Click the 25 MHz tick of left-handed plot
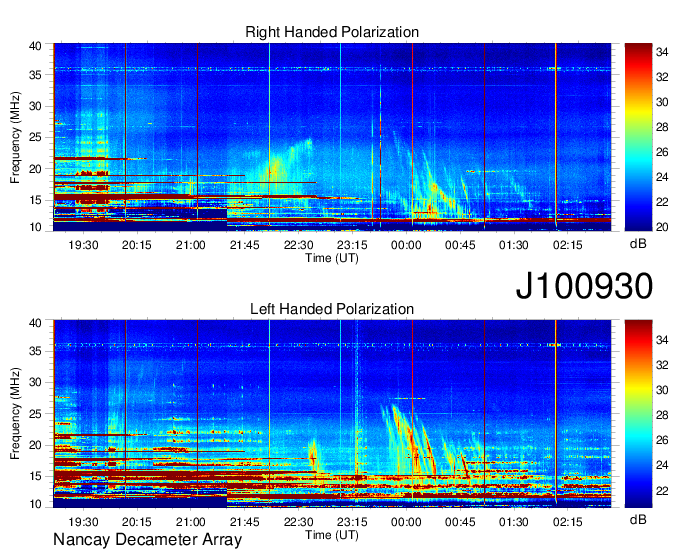Image resolution: width=680 pixels, height=552 pixels. 35,414
